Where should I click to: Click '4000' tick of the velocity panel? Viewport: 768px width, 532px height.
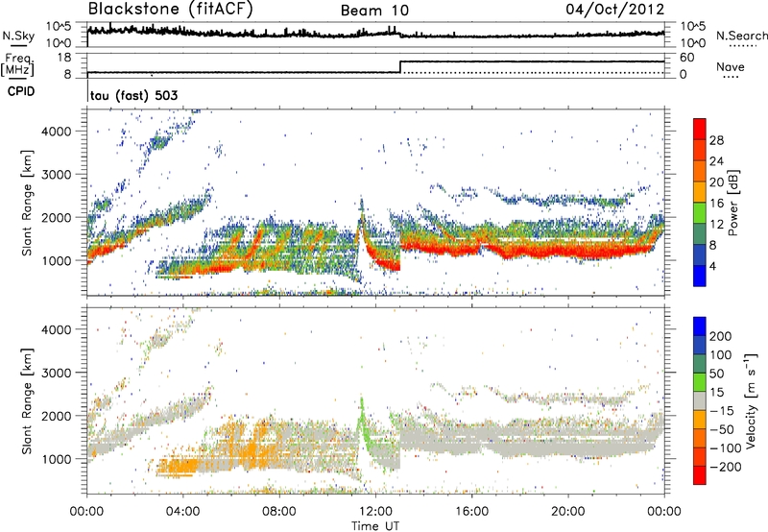[x=57, y=329]
